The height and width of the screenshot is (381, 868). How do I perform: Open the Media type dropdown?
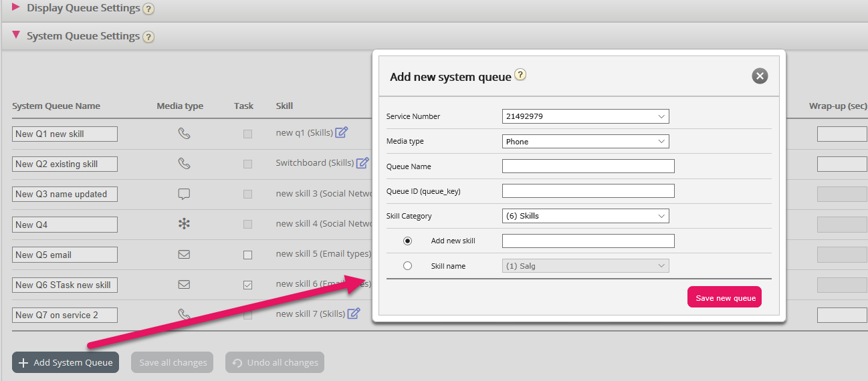[585, 142]
